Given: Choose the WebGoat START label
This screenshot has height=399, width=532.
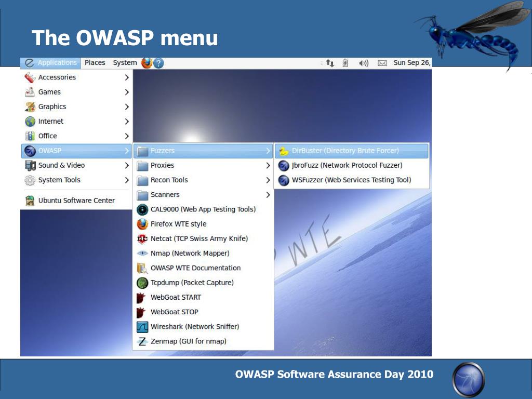Looking at the screenshot, I should pos(176,298).
